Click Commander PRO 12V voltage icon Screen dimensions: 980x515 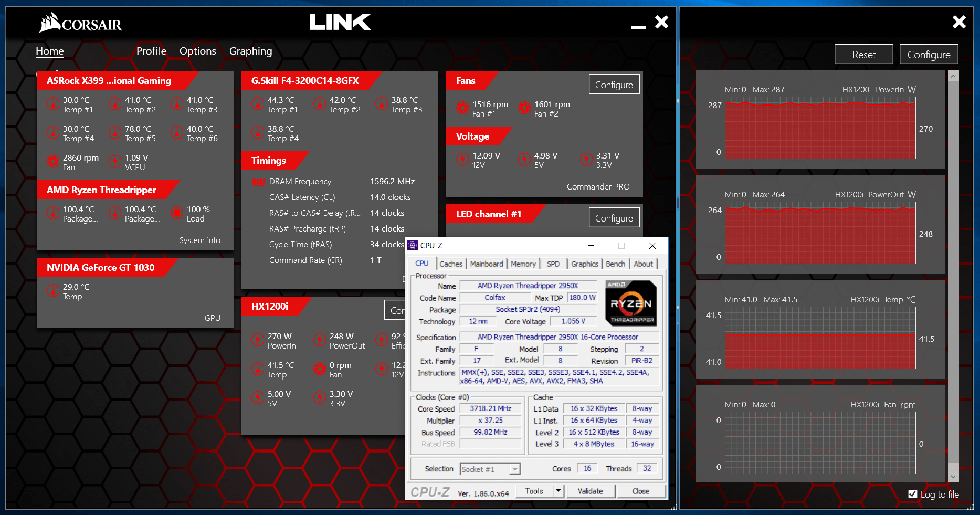[x=462, y=160]
